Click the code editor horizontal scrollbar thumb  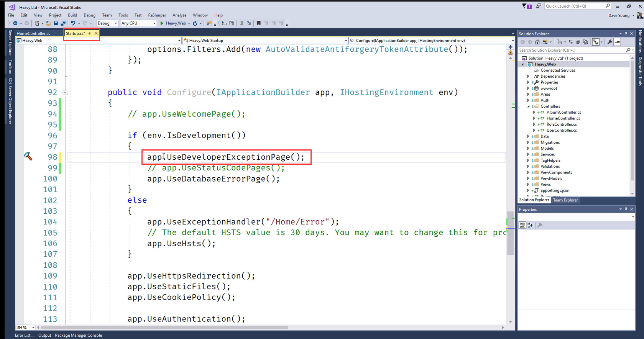[x=165, y=328]
